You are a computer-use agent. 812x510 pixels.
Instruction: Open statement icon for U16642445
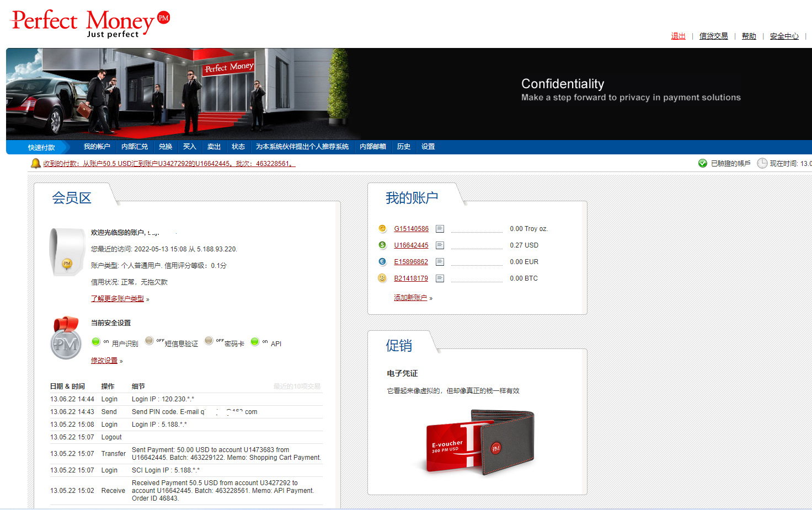coord(440,245)
